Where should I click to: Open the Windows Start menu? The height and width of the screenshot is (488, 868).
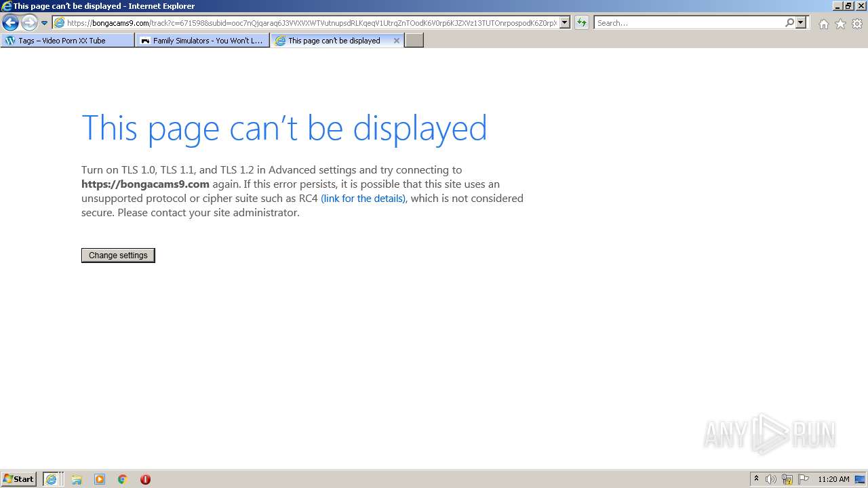19,479
